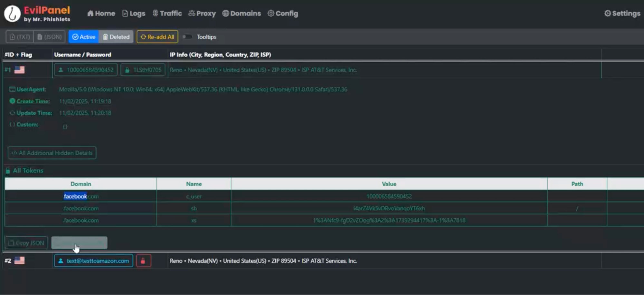Open the Home page

tap(101, 13)
